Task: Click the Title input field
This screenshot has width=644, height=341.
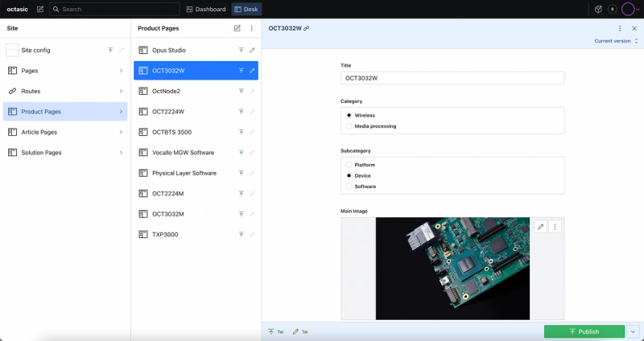Action: coord(452,78)
